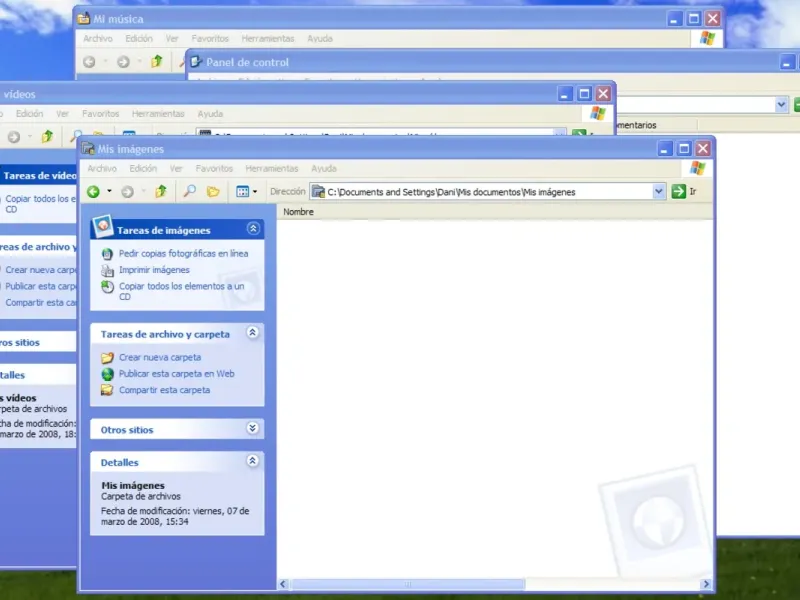
Task: Go up one folder in Mi música
Action: [x=157, y=62]
